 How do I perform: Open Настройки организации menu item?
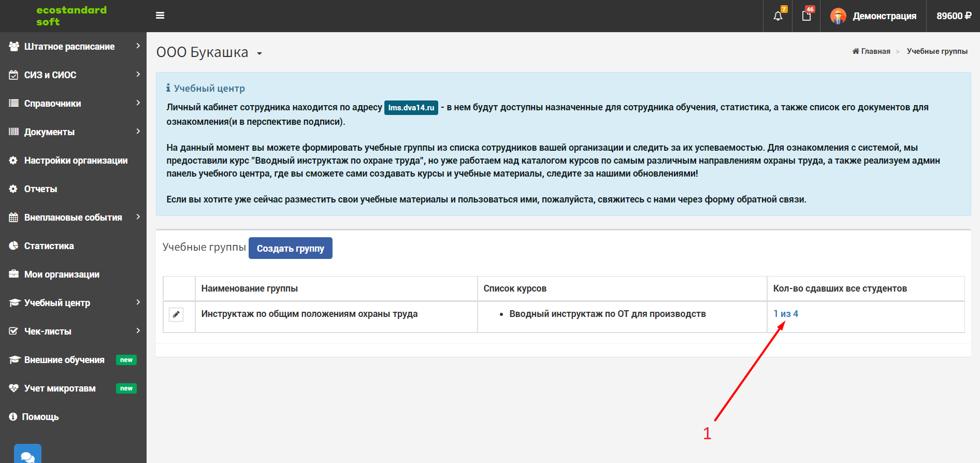73,161
